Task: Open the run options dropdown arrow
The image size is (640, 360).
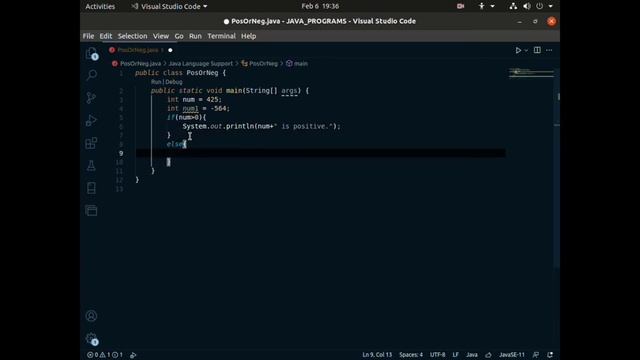Action: tap(526, 50)
